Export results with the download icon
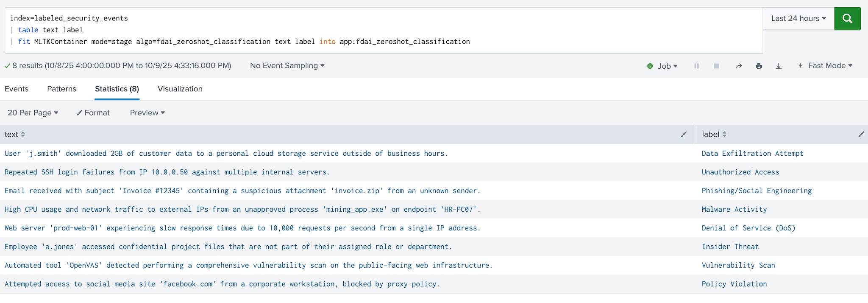The image size is (868, 303). [779, 66]
